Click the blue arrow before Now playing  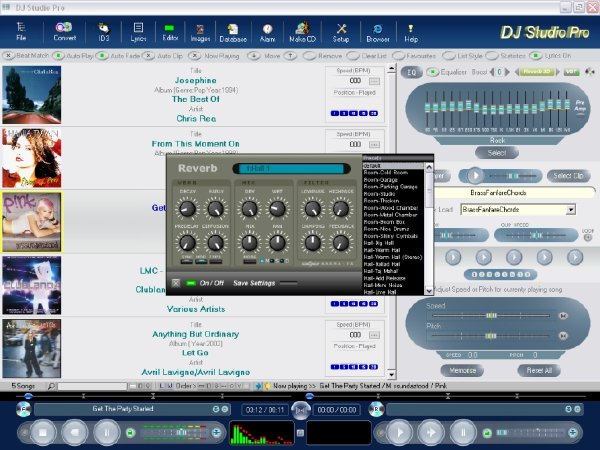[258, 386]
